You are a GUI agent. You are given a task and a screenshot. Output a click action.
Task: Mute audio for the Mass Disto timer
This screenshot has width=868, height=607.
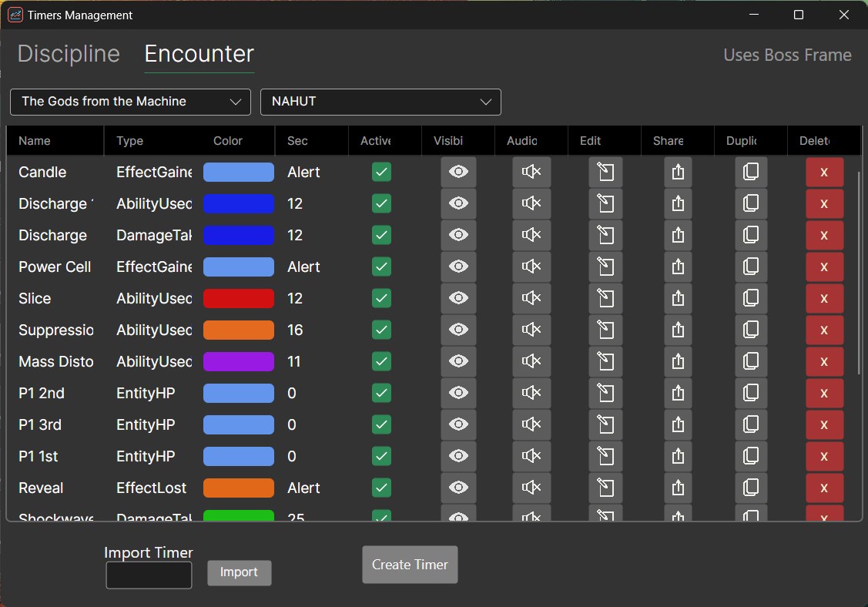click(x=531, y=361)
